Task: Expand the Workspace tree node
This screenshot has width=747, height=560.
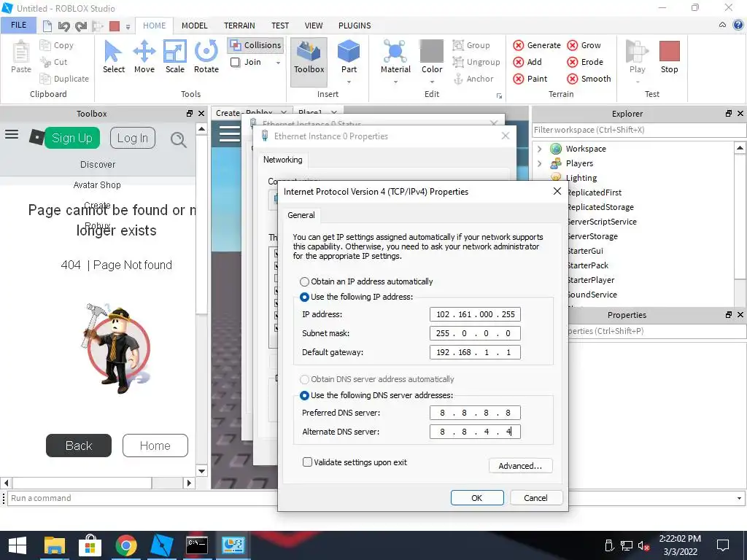Action: tap(539, 149)
